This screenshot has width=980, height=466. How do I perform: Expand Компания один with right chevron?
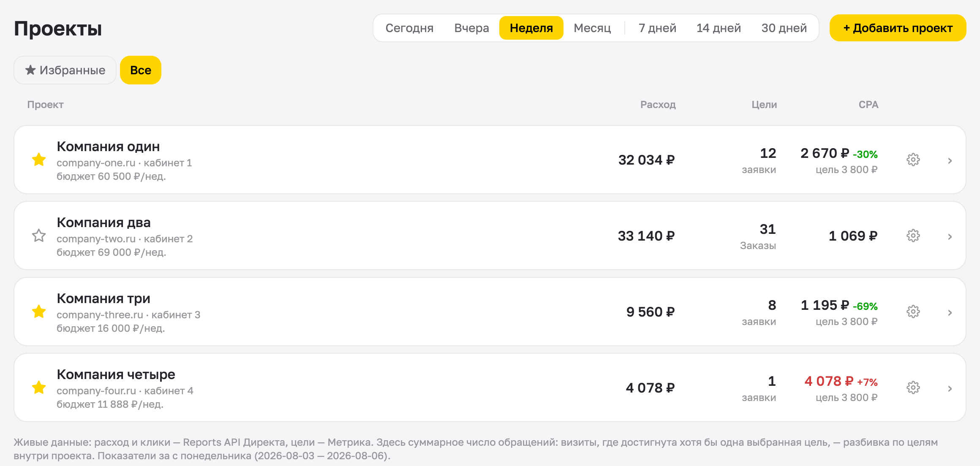click(x=950, y=161)
